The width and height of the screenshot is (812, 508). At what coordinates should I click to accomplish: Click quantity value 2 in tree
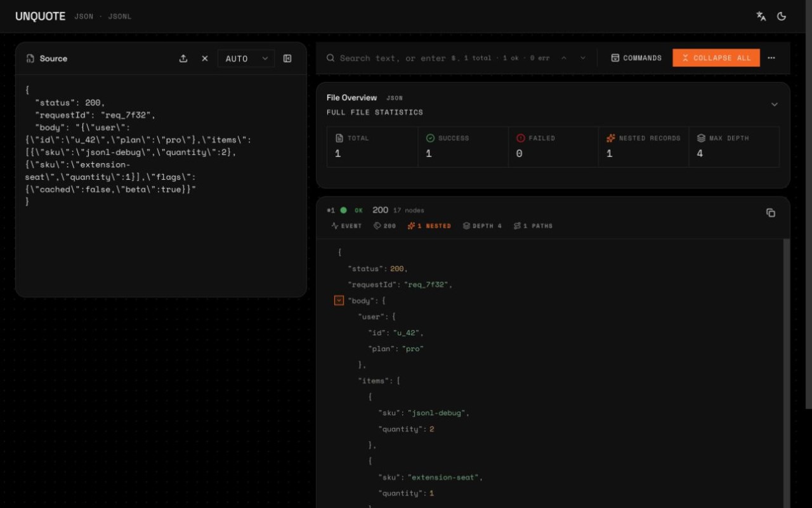[431, 429]
